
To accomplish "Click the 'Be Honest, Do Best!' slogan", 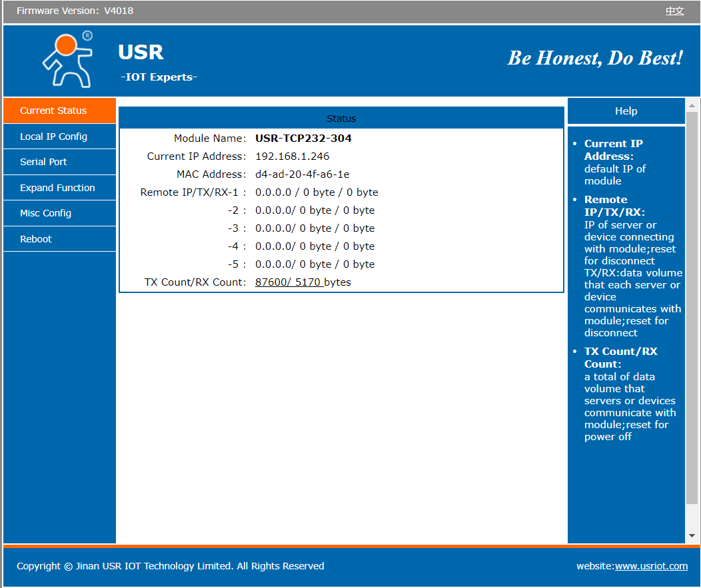I will (x=595, y=58).
